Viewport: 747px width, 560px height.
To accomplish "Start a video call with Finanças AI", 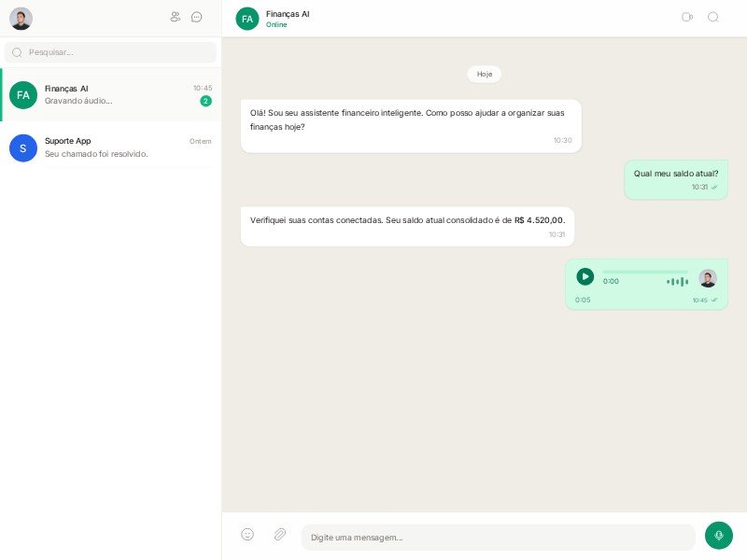I will point(687,17).
